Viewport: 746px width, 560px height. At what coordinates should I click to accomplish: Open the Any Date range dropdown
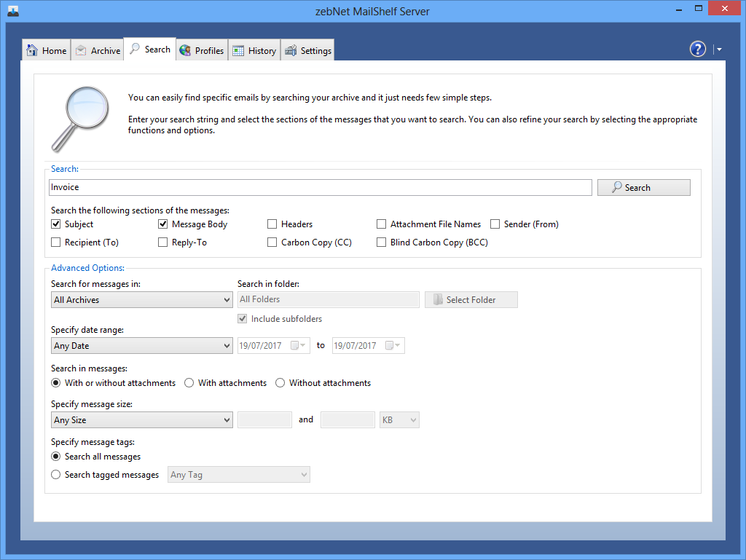tap(141, 346)
